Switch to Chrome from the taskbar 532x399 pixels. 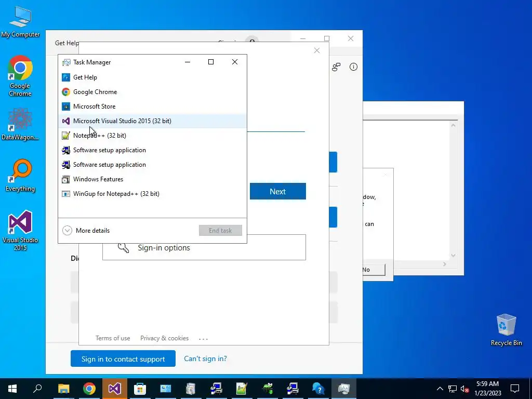(x=89, y=389)
